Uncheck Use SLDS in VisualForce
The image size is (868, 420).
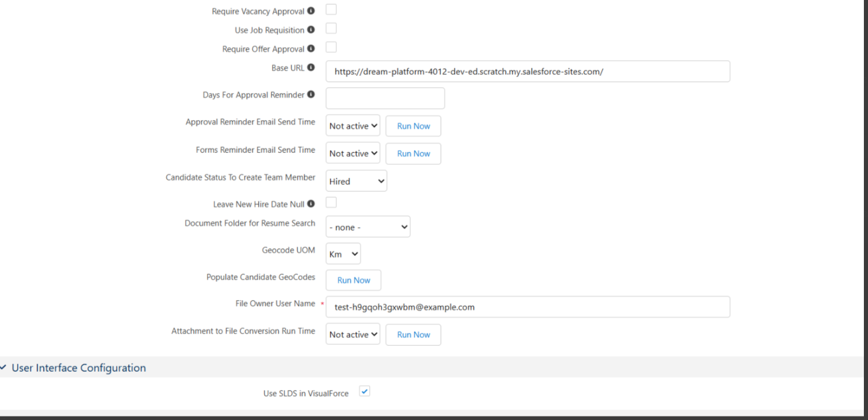point(365,391)
